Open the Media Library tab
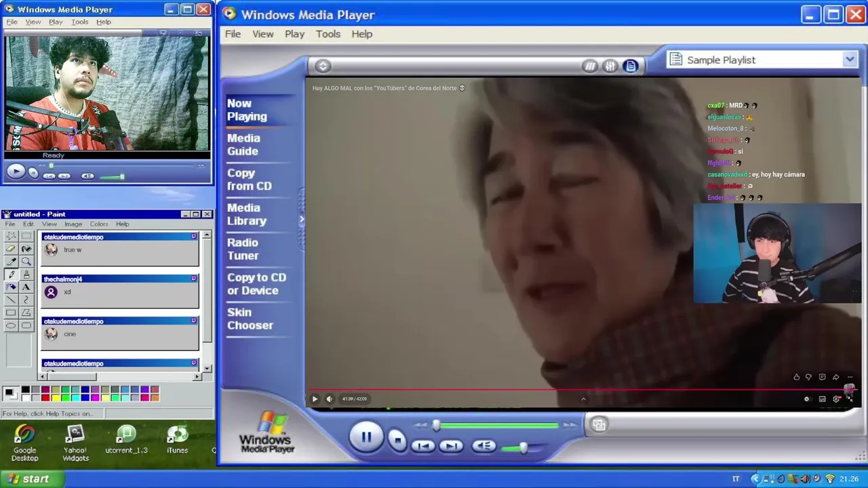868x488 pixels. click(247, 214)
